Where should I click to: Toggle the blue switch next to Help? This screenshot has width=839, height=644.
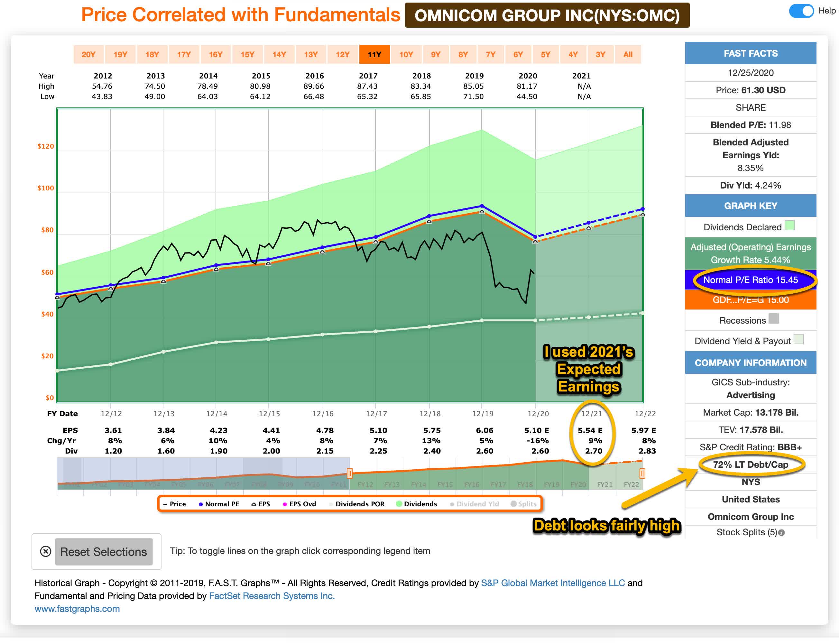pos(801,11)
